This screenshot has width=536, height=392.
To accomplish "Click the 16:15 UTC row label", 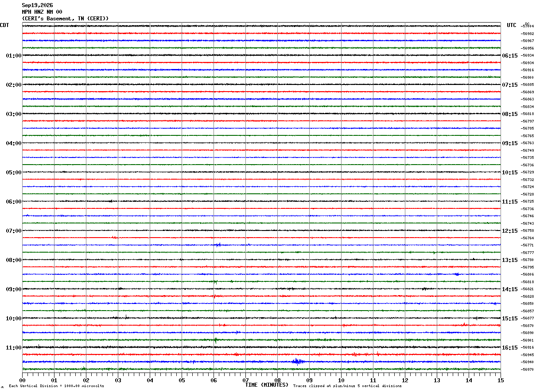I will pos(510,348).
